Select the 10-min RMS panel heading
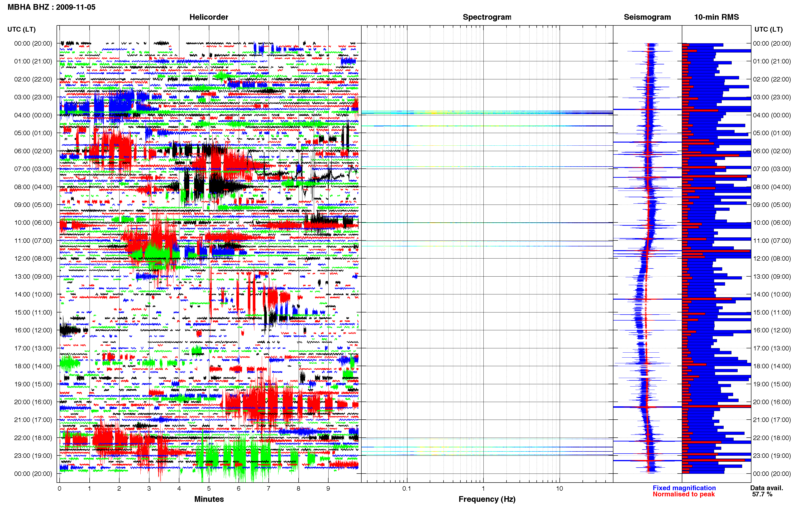Screen dimensions: 812x508 716,17
